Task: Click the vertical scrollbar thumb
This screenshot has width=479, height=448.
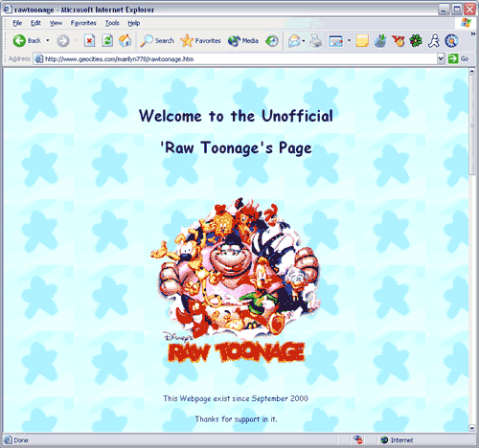Action: coord(472,125)
